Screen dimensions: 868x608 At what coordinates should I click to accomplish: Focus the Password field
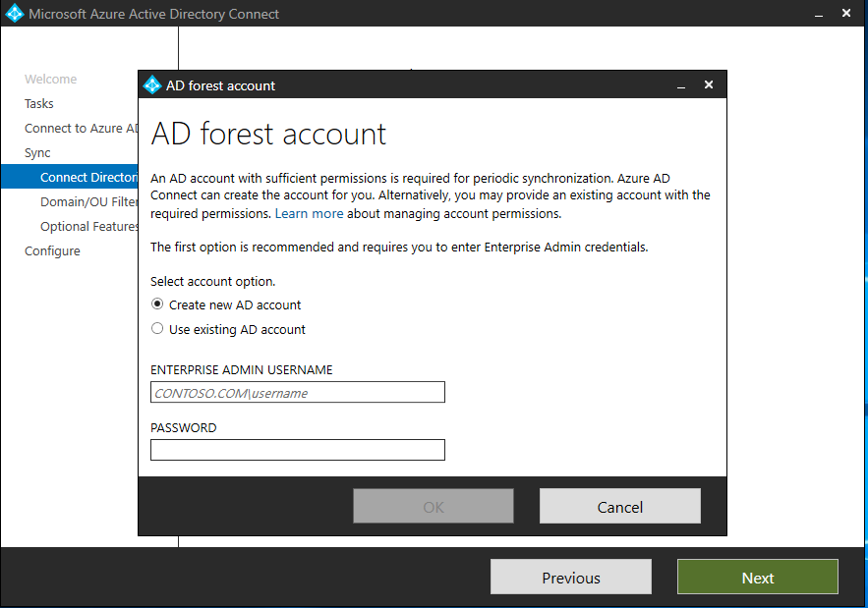(297, 450)
